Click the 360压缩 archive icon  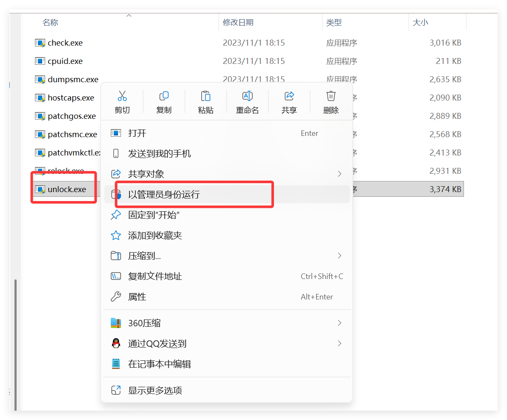coord(116,323)
